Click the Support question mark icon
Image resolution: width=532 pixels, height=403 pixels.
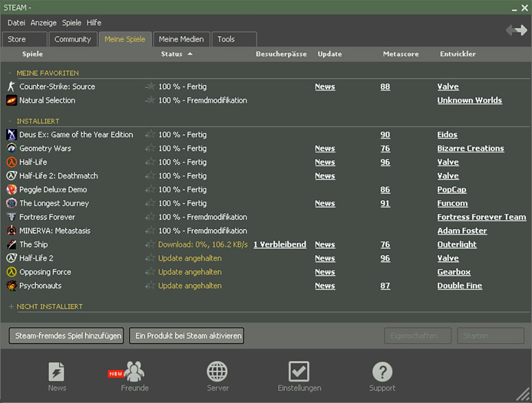382,372
